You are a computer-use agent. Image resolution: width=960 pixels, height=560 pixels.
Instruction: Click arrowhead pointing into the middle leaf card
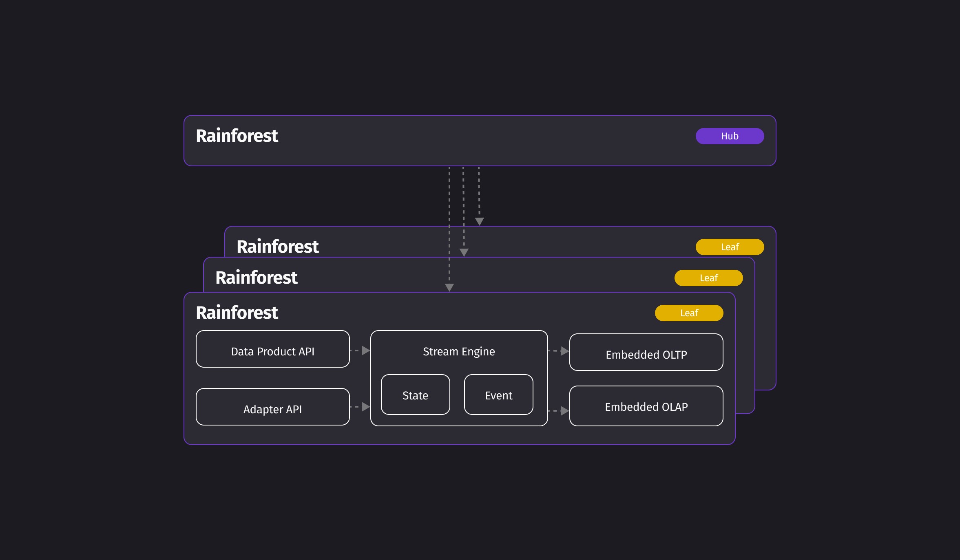[464, 252]
